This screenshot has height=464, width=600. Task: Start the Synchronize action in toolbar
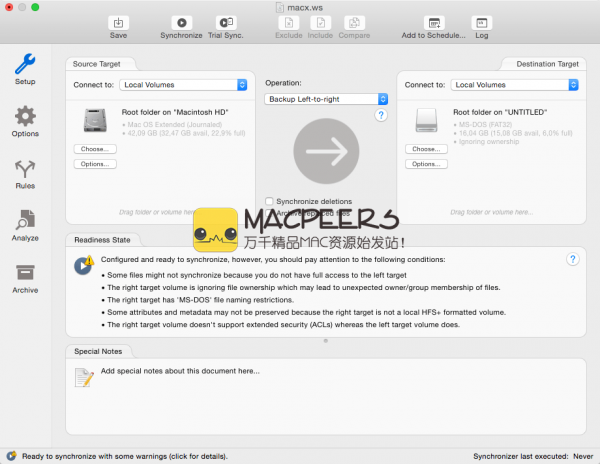[x=181, y=23]
